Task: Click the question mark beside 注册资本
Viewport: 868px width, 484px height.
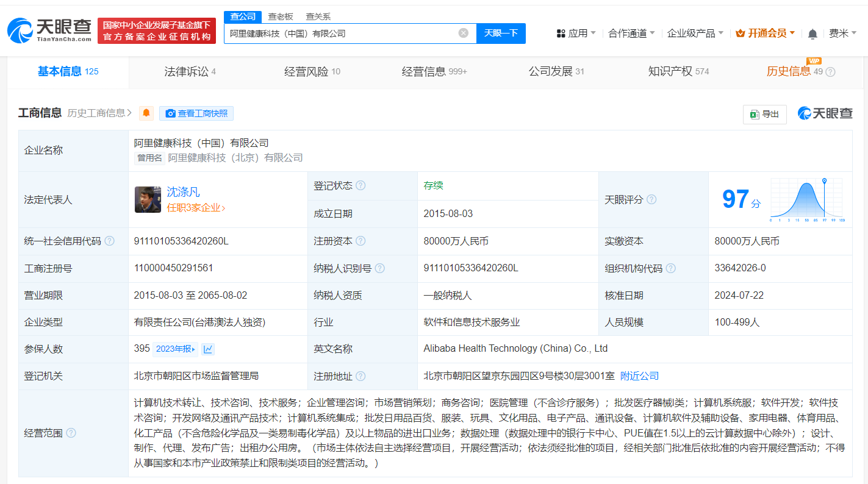Action: click(x=360, y=241)
